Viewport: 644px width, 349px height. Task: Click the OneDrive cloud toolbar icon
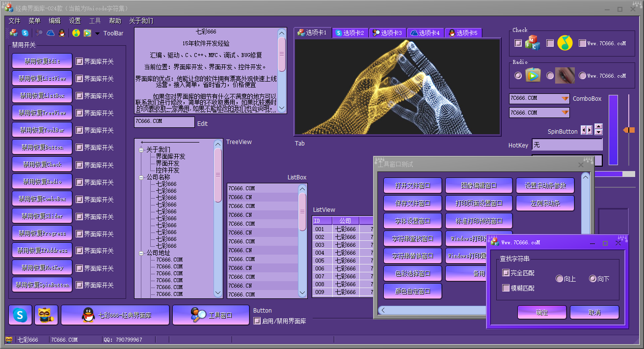(x=50, y=33)
